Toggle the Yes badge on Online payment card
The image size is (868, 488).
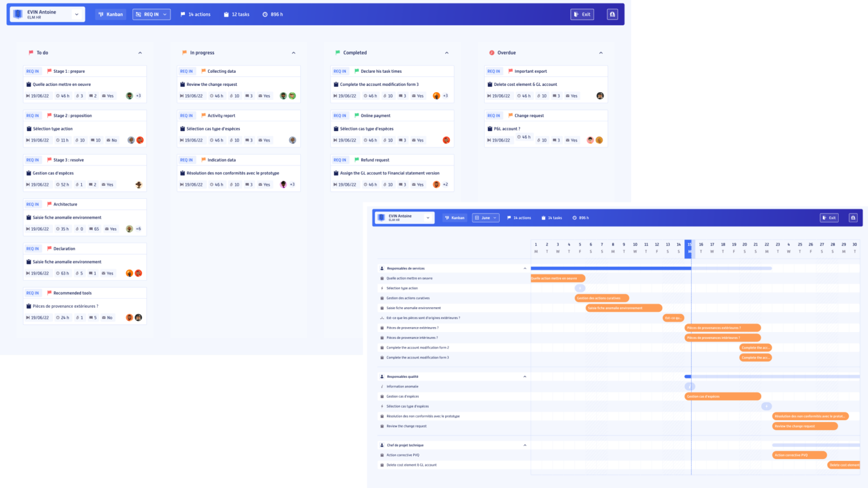point(417,140)
